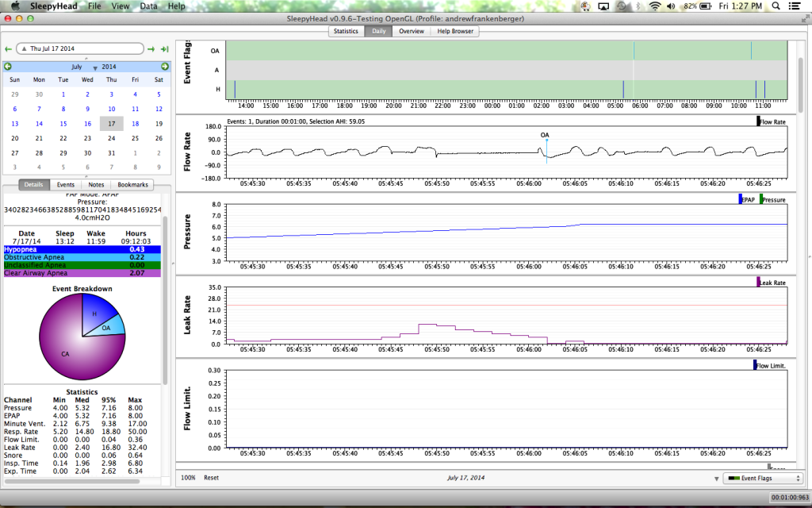Open the Event Flags graph dropdown

763,478
